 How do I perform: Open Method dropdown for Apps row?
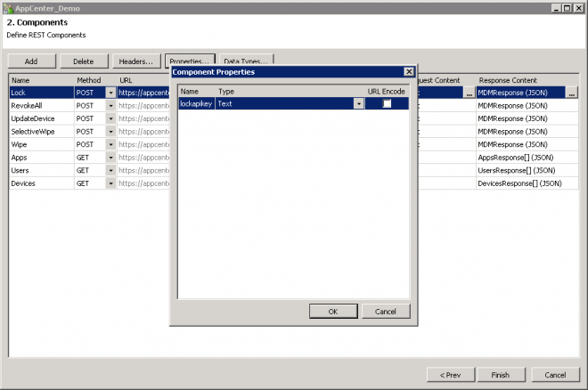[110, 158]
